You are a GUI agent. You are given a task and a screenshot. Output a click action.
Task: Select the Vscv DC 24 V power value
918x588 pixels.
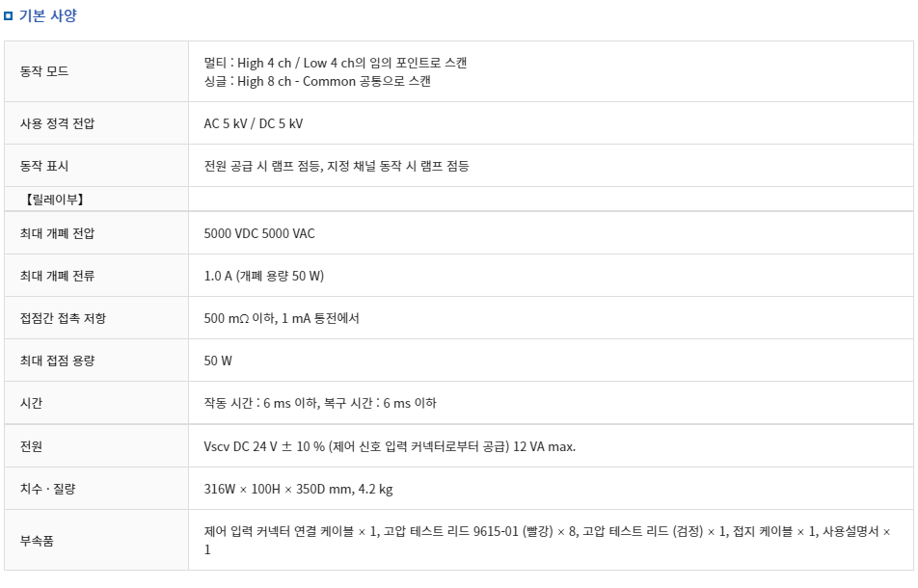[x=390, y=446]
